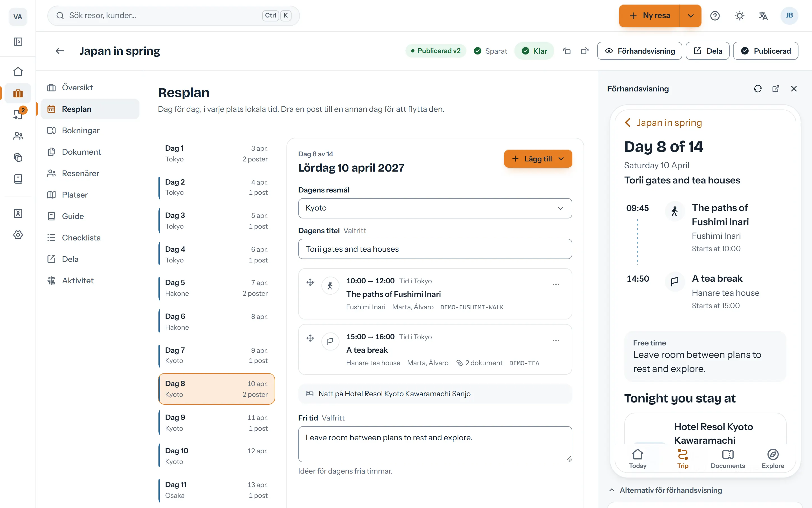Switch to Trip tab in preview
Screen dimensions: 812x508
[683, 459]
